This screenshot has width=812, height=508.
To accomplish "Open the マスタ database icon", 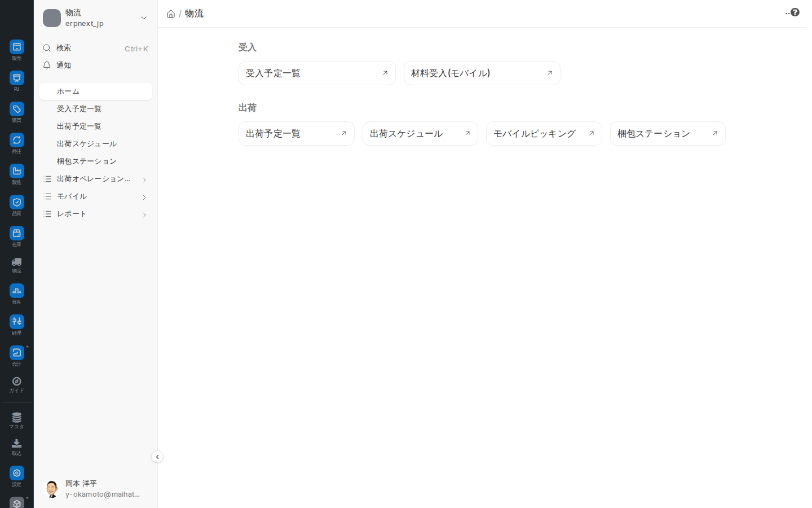I will (17, 418).
